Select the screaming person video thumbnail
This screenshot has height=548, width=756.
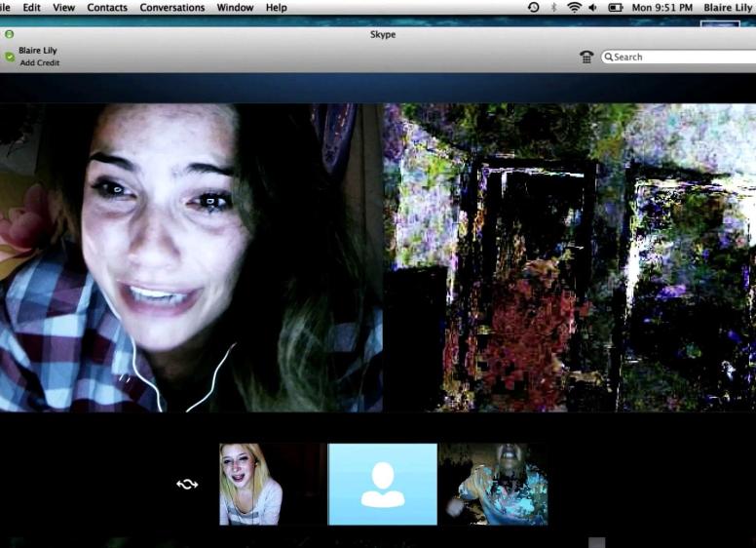(x=493, y=485)
